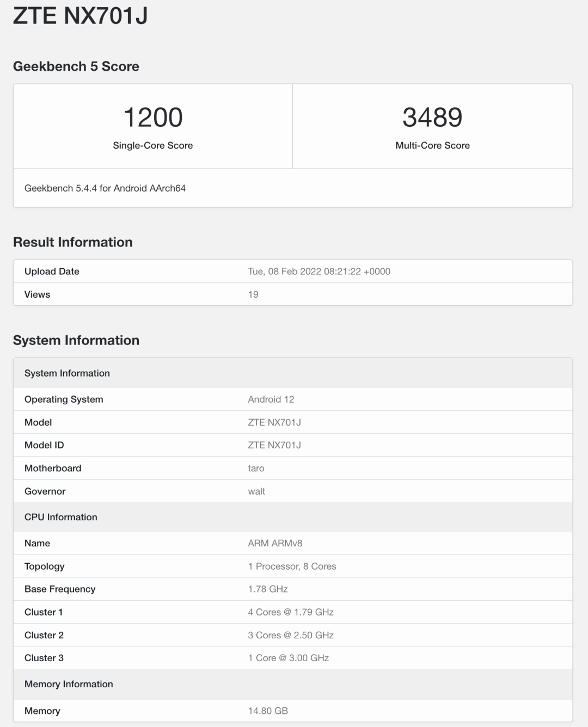Click the Geekbench 5.4.4 for Android text
588x727 pixels.
tap(105, 188)
